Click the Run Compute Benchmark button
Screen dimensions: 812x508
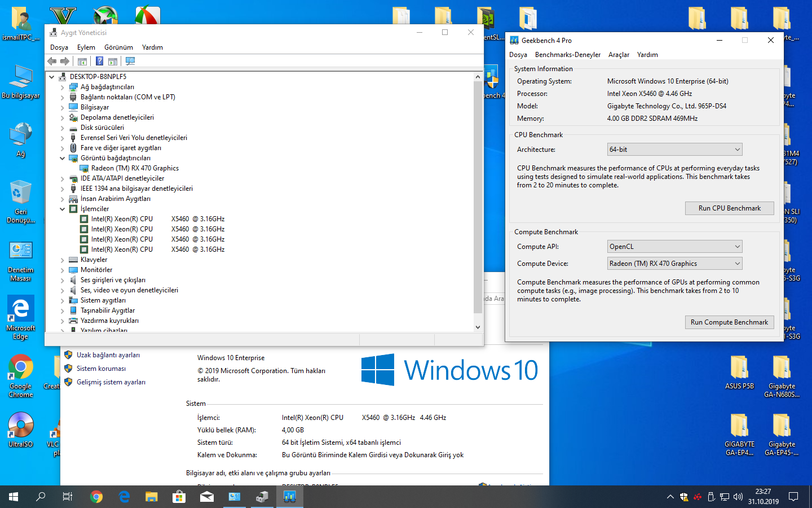pos(730,322)
